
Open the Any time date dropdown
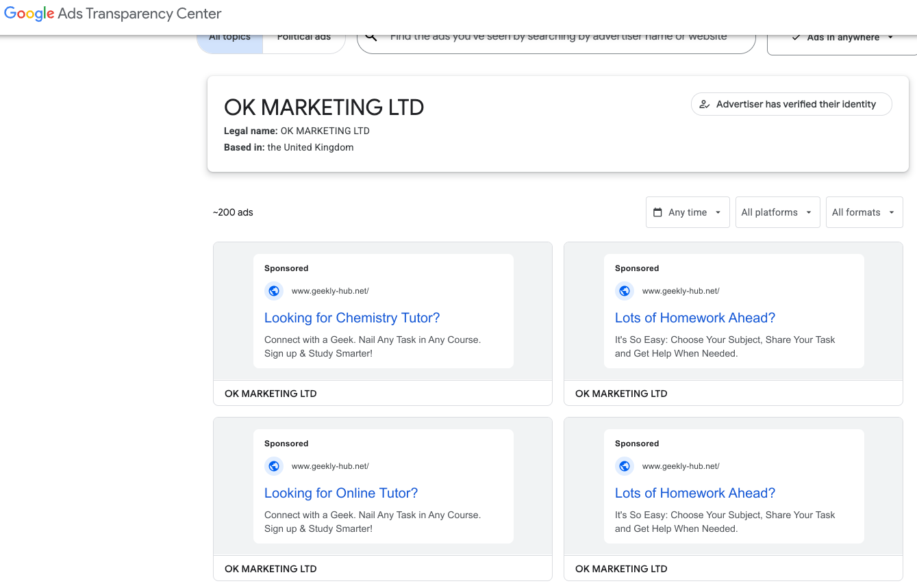(688, 212)
